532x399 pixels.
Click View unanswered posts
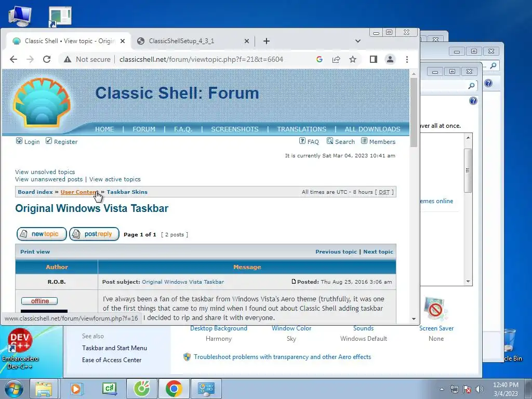[x=48, y=179]
